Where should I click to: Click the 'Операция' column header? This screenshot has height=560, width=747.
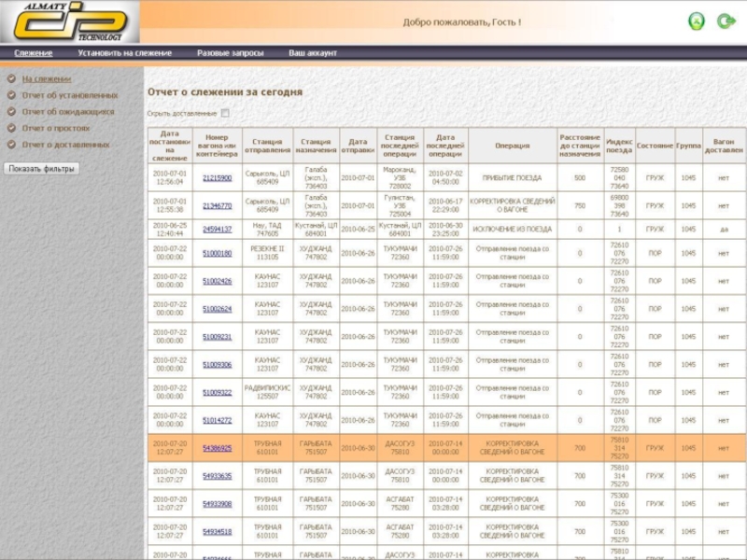513,146
